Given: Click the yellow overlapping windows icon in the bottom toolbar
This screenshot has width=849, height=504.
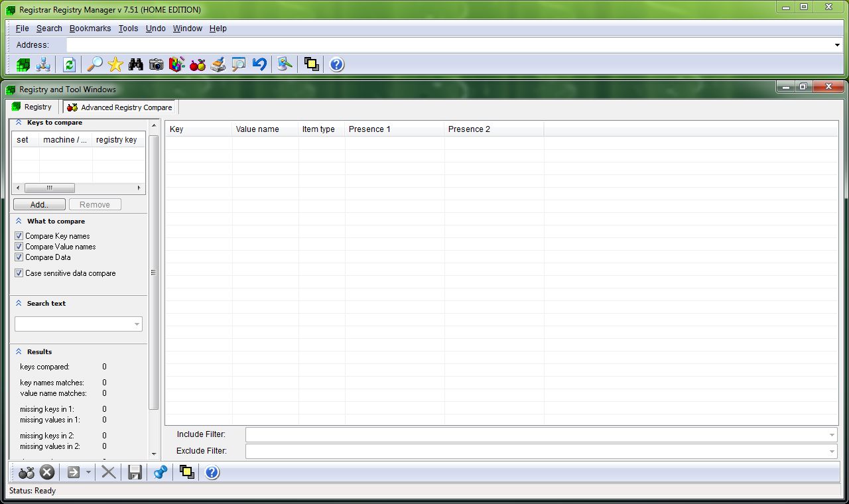Looking at the screenshot, I should pos(187,472).
